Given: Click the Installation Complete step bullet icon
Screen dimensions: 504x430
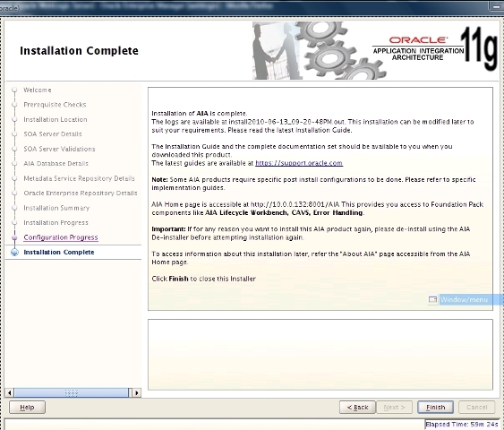Looking at the screenshot, I should coord(14,252).
